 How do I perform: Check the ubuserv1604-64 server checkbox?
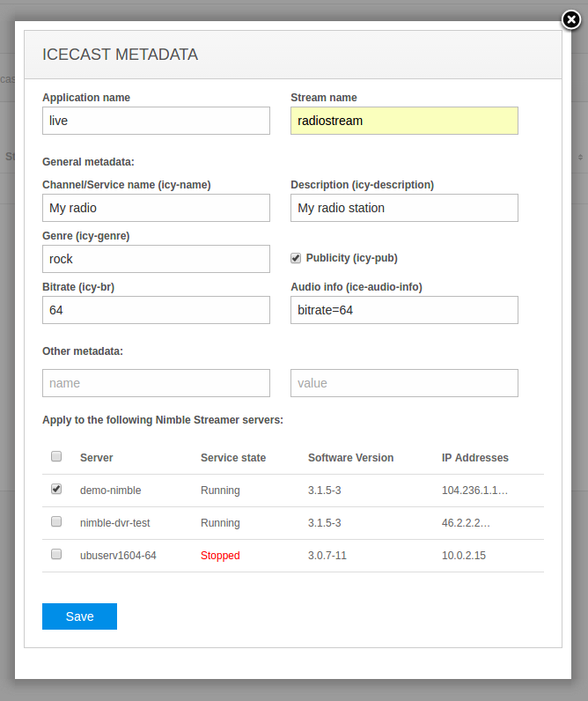[x=56, y=554]
